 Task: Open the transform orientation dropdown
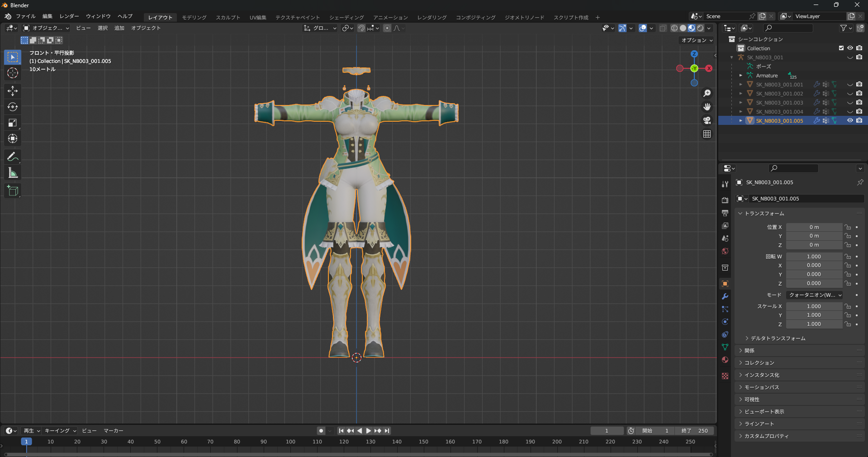click(320, 28)
